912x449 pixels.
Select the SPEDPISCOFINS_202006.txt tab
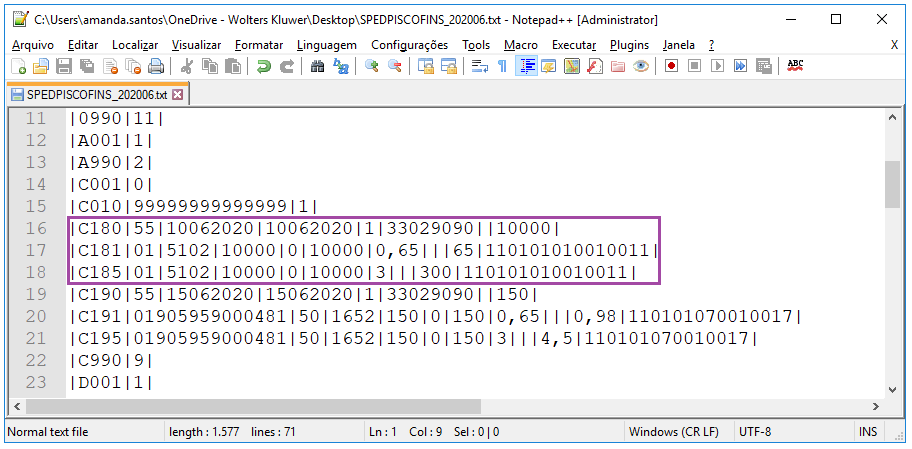click(90, 94)
